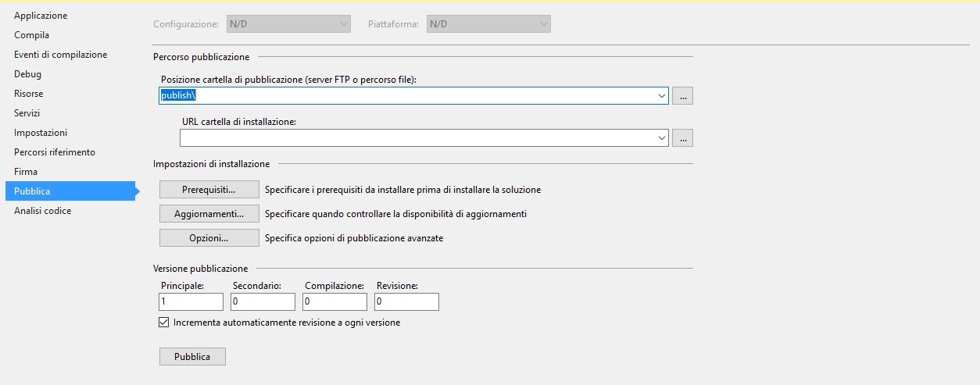Click the Revisione version field
The height and width of the screenshot is (385, 980).
406,301
